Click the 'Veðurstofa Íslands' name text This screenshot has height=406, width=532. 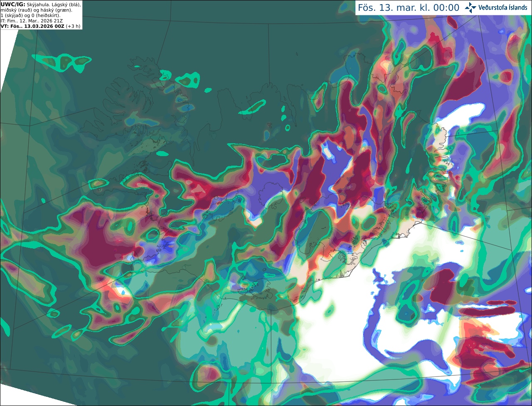pos(503,7)
